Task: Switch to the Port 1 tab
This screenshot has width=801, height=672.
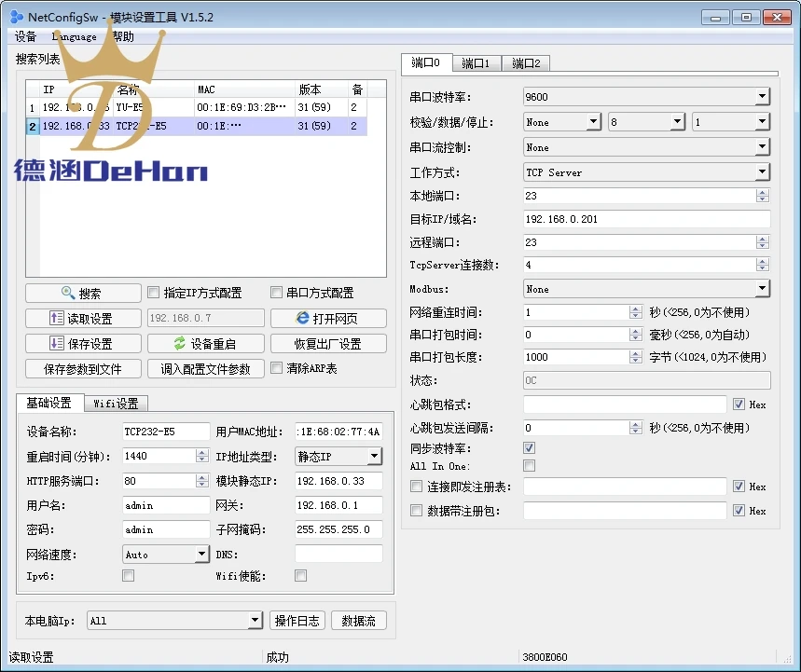Action: point(475,63)
